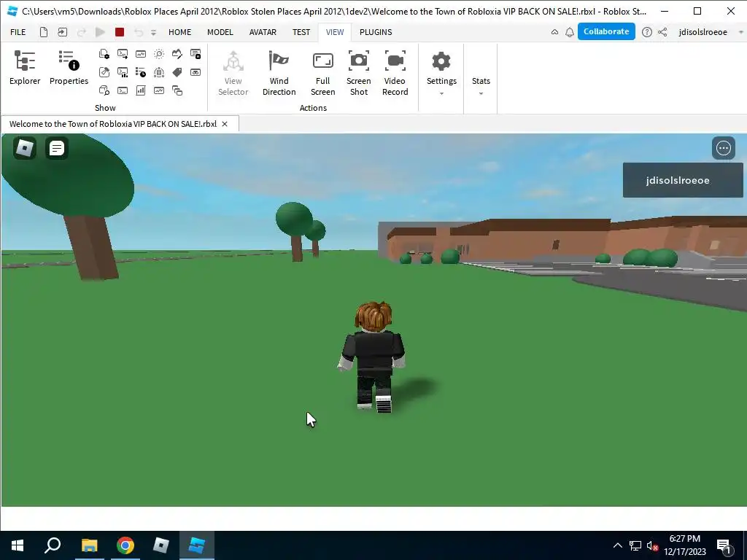
Task: Open the Roblox Player taskbar icon
Action: [x=161, y=545]
